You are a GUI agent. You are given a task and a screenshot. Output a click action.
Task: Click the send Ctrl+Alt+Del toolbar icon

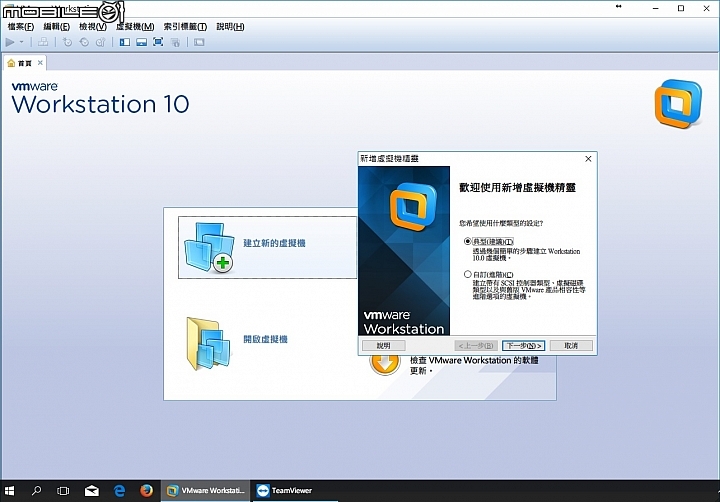tap(43, 42)
